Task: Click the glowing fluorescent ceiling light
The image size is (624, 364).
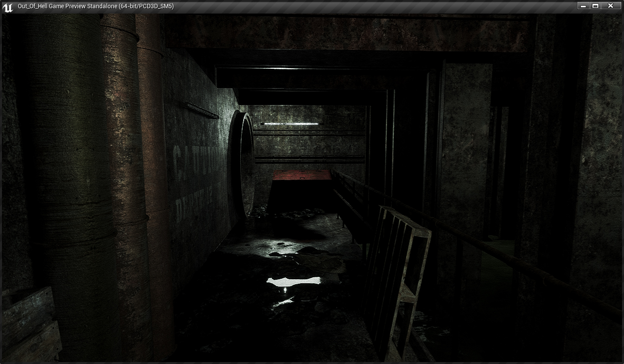Action: point(290,124)
